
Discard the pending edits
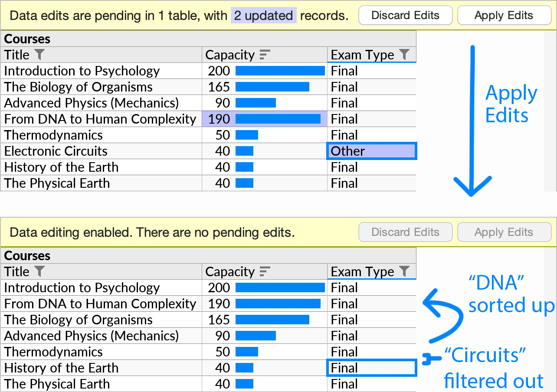tap(405, 15)
